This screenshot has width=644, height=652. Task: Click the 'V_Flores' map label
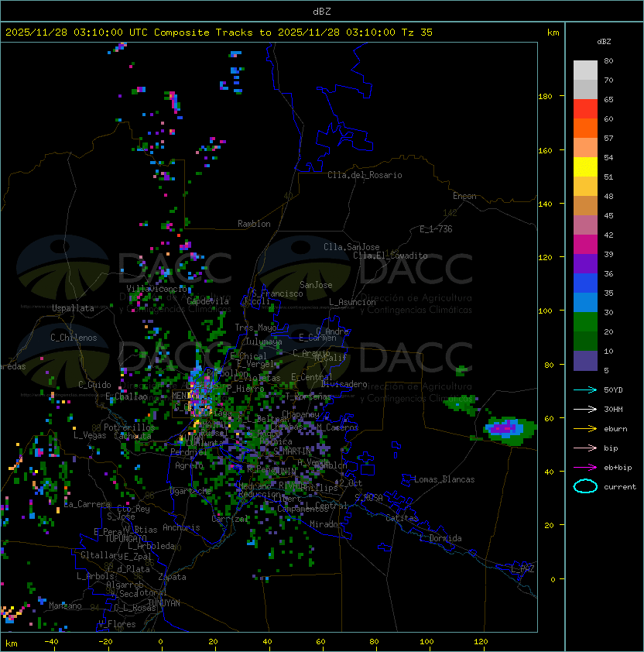[x=117, y=624]
